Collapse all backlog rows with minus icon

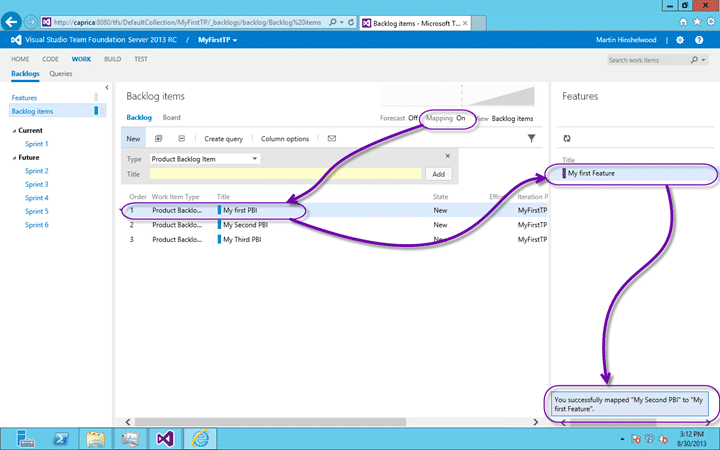point(182,138)
